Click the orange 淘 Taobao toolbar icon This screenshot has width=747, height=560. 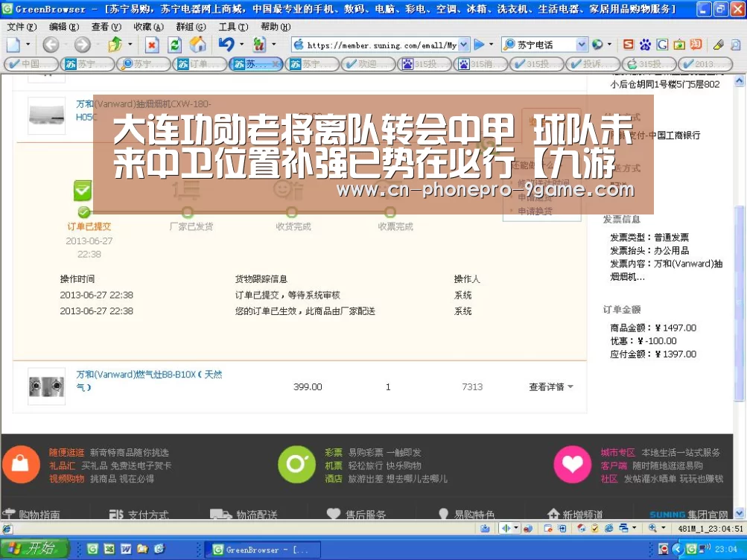pos(696,45)
